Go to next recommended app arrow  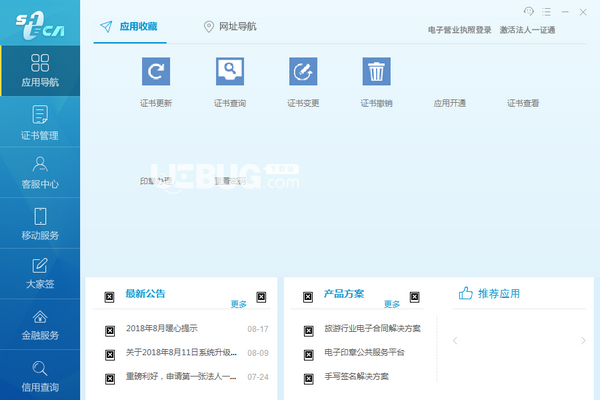click(583, 340)
